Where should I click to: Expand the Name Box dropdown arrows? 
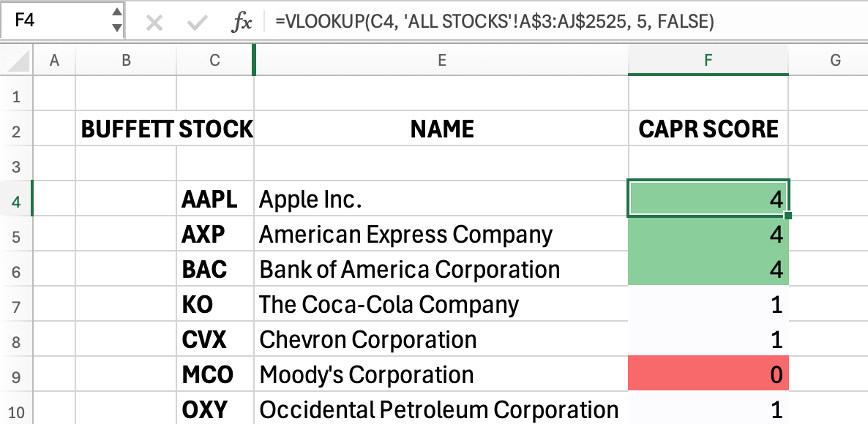pyautogui.click(x=116, y=21)
